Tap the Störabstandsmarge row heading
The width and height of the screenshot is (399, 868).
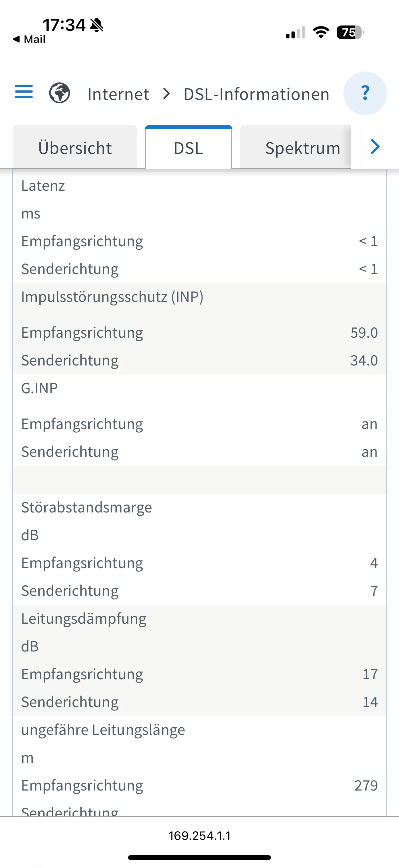[87, 507]
